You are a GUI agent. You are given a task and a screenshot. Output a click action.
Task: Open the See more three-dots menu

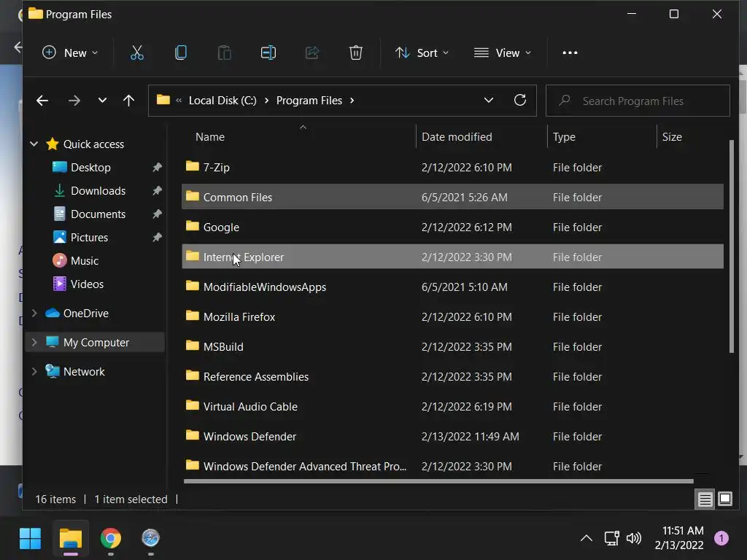click(x=570, y=52)
